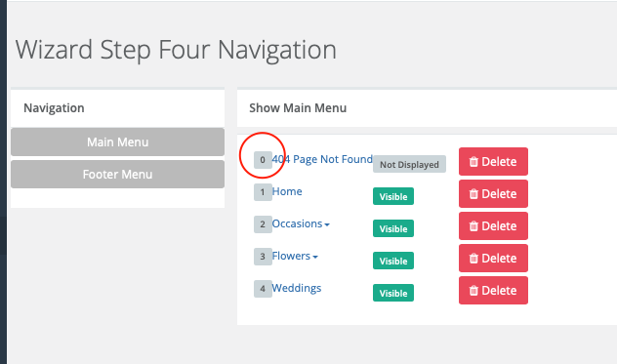The image size is (617, 364).
Task: Select Main Menu in Navigation panel
Action: pyautogui.click(x=118, y=142)
